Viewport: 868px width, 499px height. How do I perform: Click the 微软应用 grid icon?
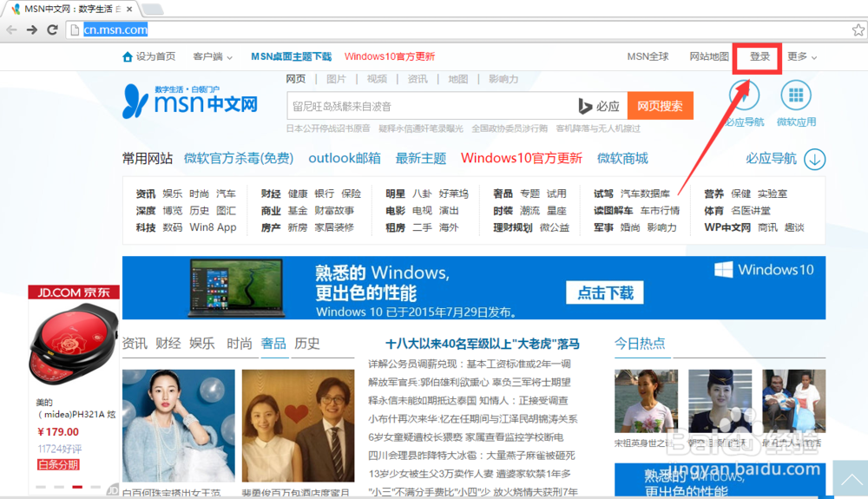click(796, 95)
